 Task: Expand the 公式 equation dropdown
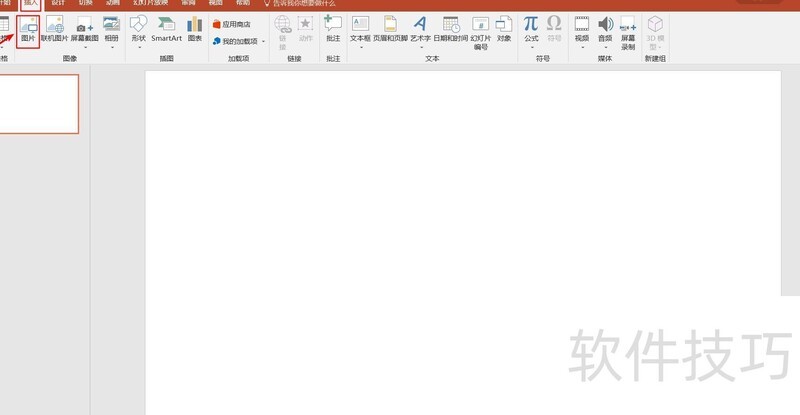(x=530, y=46)
